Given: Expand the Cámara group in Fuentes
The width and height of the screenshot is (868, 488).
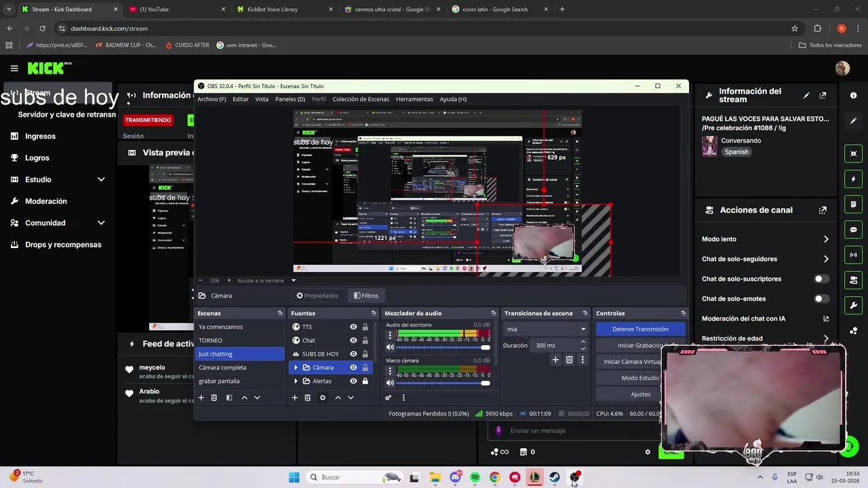Looking at the screenshot, I should [296, 367].
